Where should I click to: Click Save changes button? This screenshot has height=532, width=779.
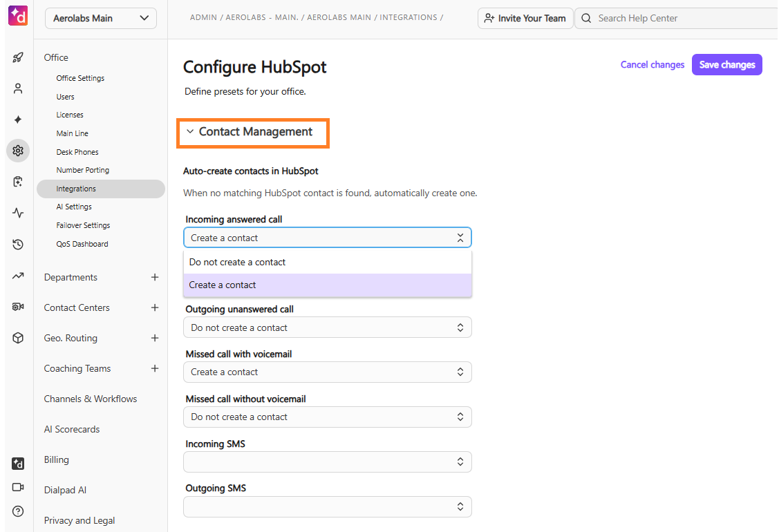[x=727, y=64]
